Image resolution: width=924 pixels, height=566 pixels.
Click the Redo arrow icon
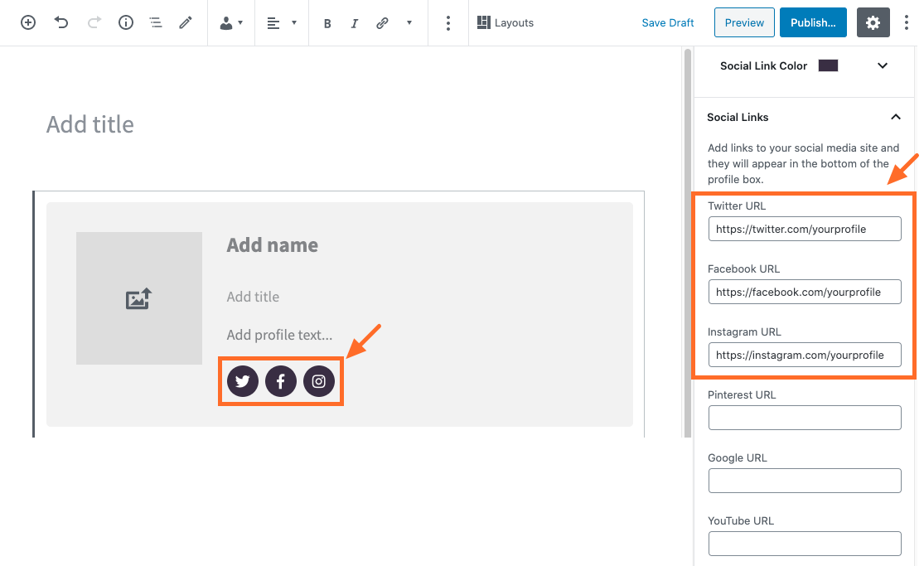tap(94, 22)
